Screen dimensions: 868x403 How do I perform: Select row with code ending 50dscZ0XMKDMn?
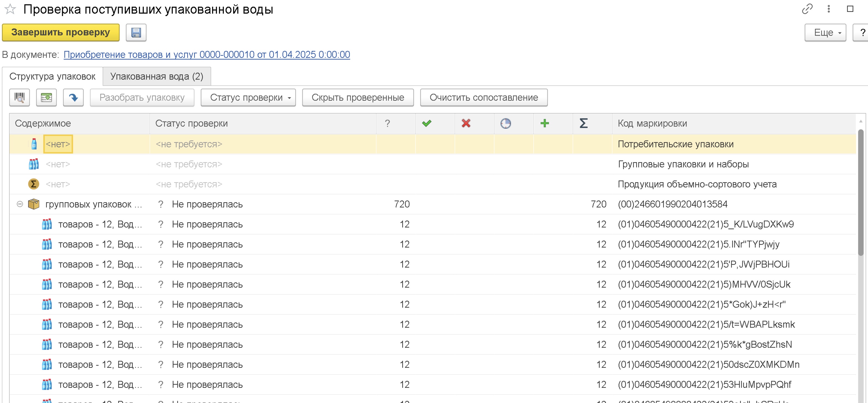(x=433, y=365)
